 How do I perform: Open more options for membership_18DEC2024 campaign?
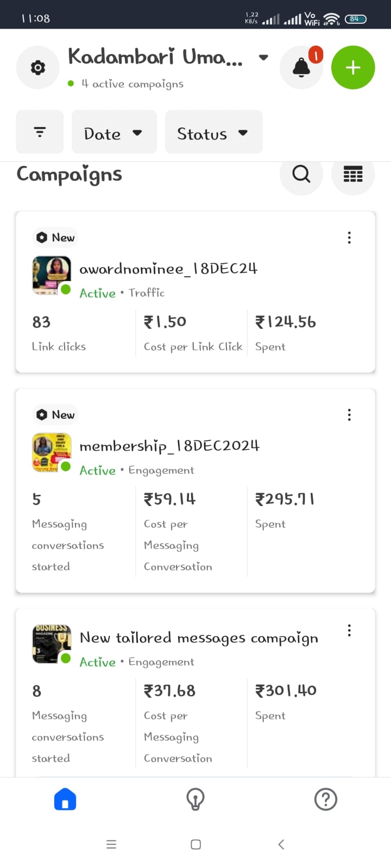pos(349,415)
